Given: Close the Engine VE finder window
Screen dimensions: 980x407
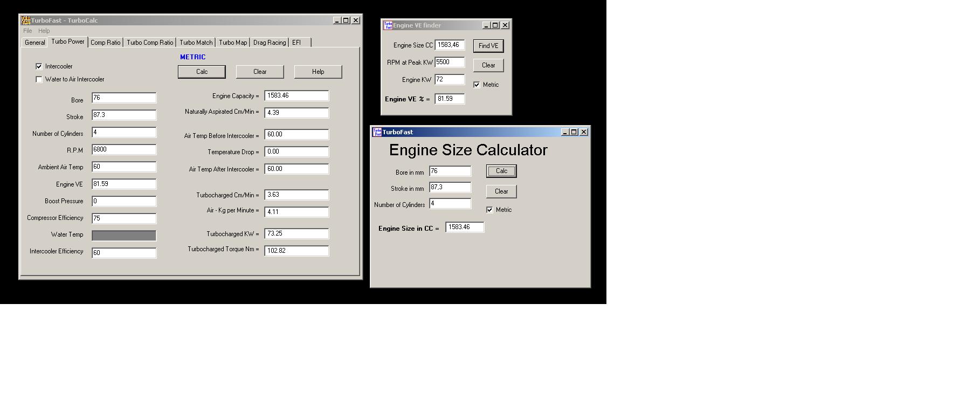Looking at the screenshot, I should (505, 25).
